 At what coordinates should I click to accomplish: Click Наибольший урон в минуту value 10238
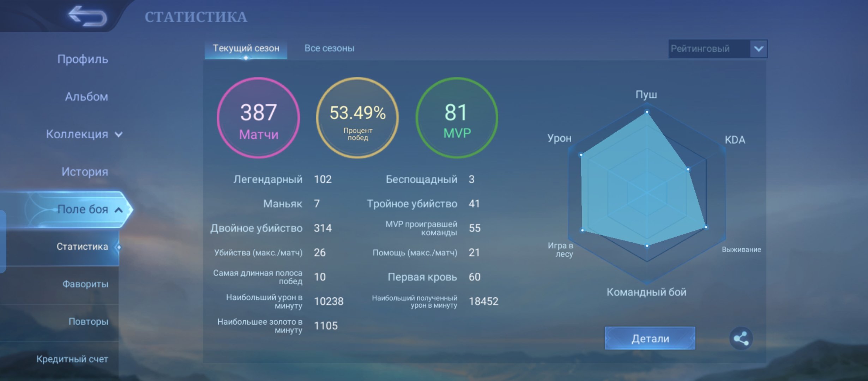click(328, 301)
